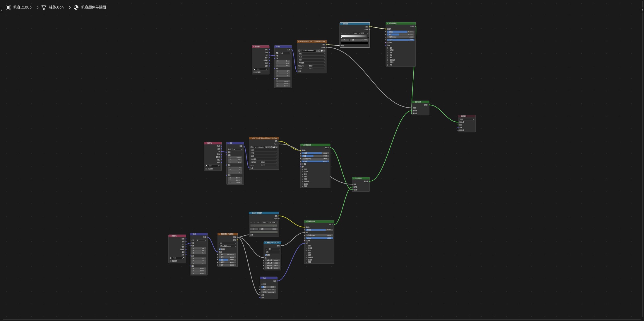Select 柱体.064 in the breadcrumb
Viewport: 644px width, 321px height.
[x=56, y=7]
